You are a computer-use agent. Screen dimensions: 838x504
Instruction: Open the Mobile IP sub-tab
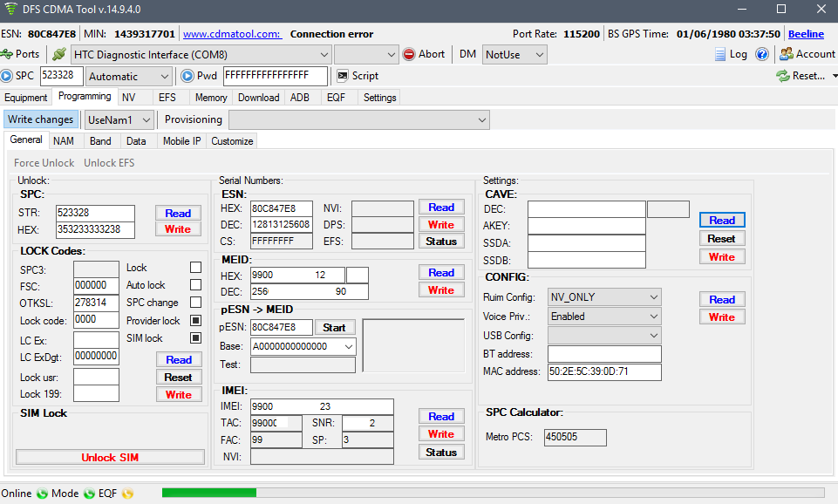[181, 141]
